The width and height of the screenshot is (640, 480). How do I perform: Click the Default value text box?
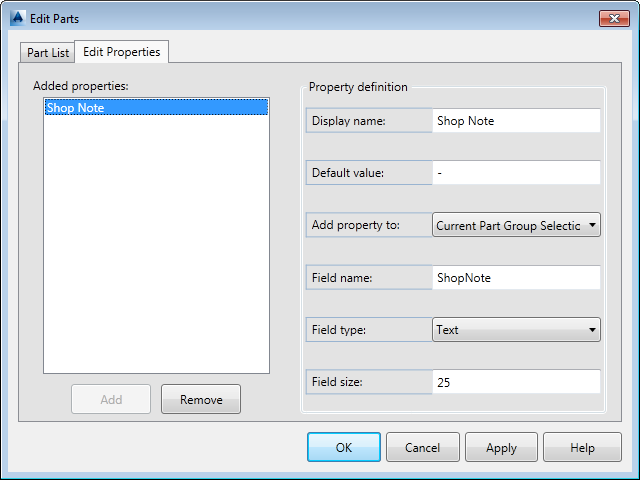pos(516,173)
